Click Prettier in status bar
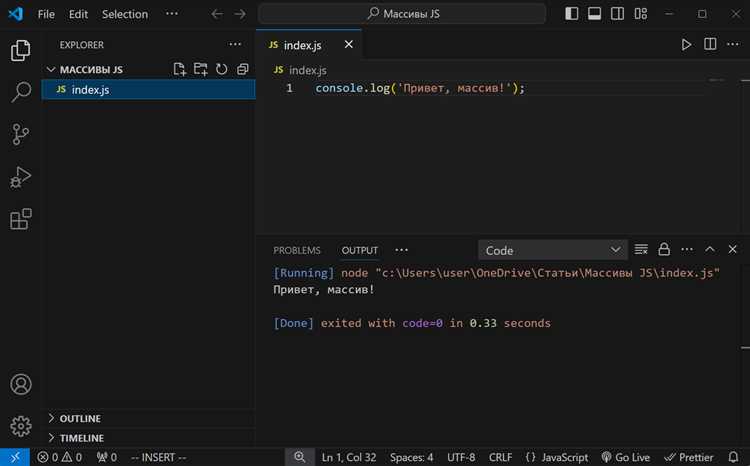 689,457
